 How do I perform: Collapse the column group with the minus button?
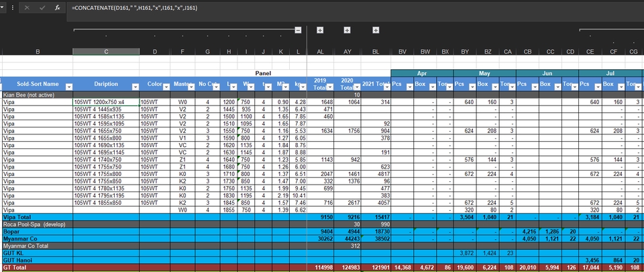(298, 30)
